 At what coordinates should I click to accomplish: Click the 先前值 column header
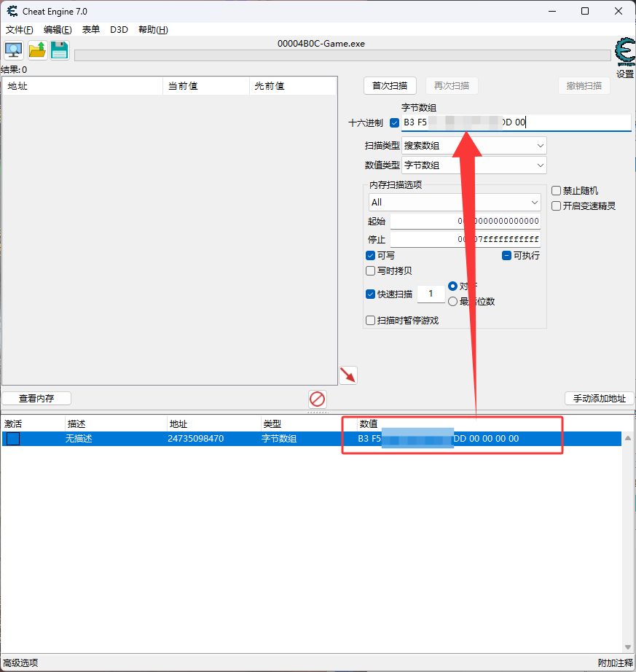click(x=293, y=86)
